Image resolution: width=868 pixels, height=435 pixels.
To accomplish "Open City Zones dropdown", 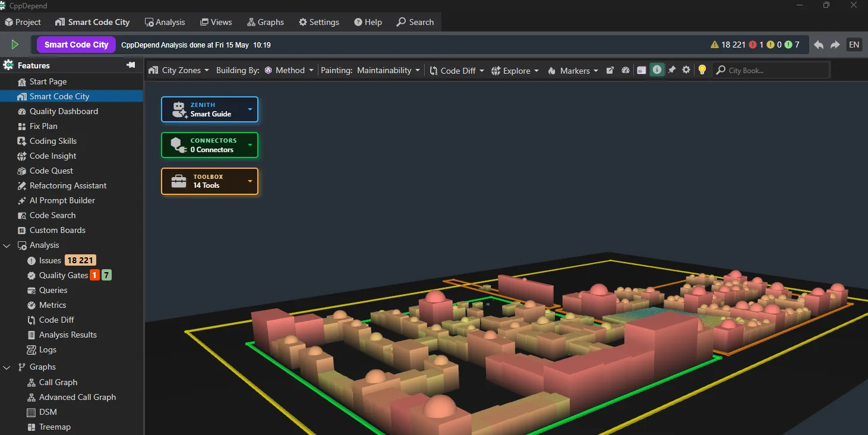I will (179, 70).
